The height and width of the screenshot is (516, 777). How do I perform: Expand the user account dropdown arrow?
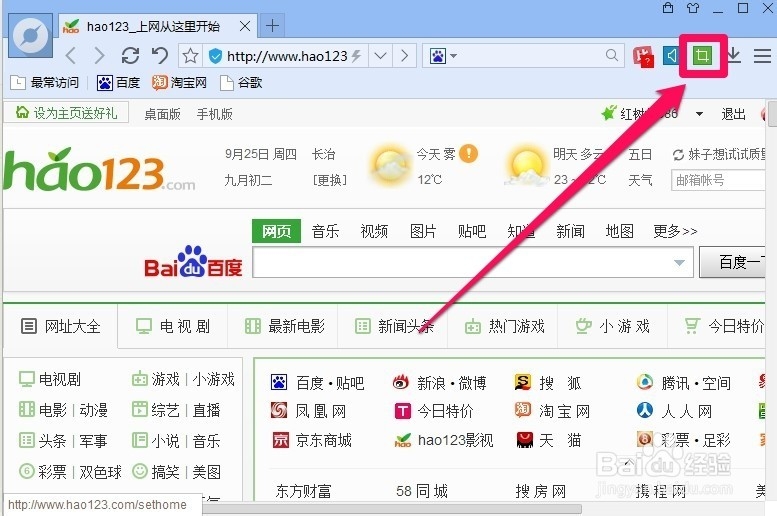pos(699,114)
